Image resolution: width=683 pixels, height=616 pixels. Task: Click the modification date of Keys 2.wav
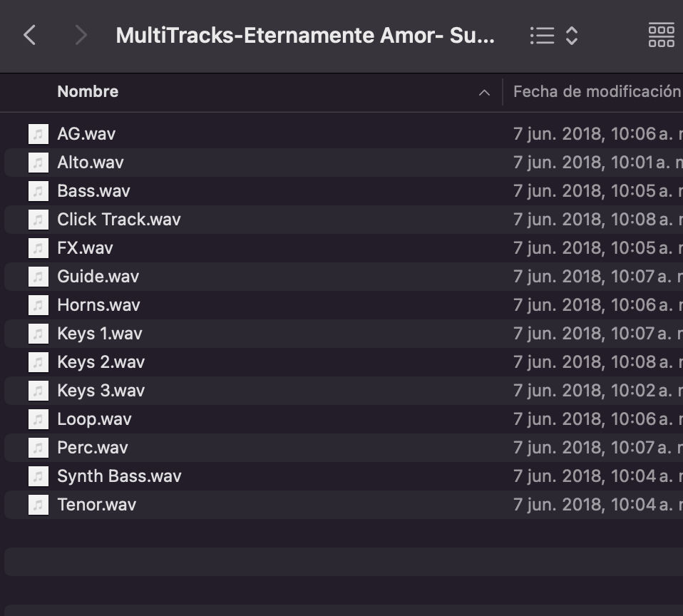(x=597, y=362)
